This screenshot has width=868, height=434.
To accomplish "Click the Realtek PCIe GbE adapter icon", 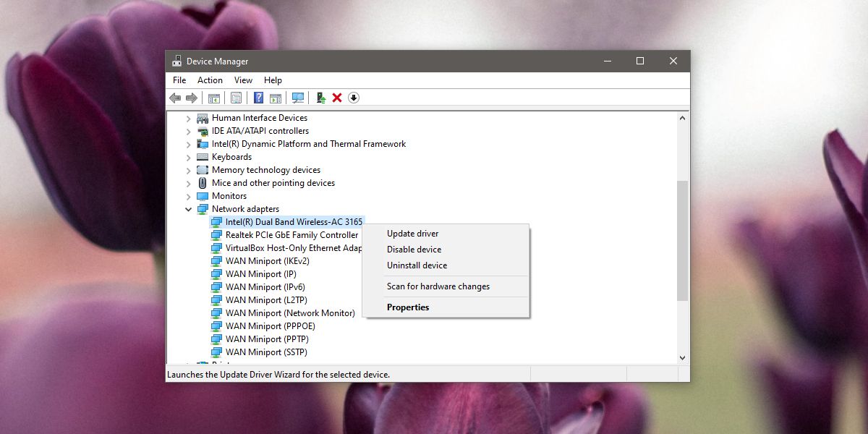I will [x=216, y=235].
